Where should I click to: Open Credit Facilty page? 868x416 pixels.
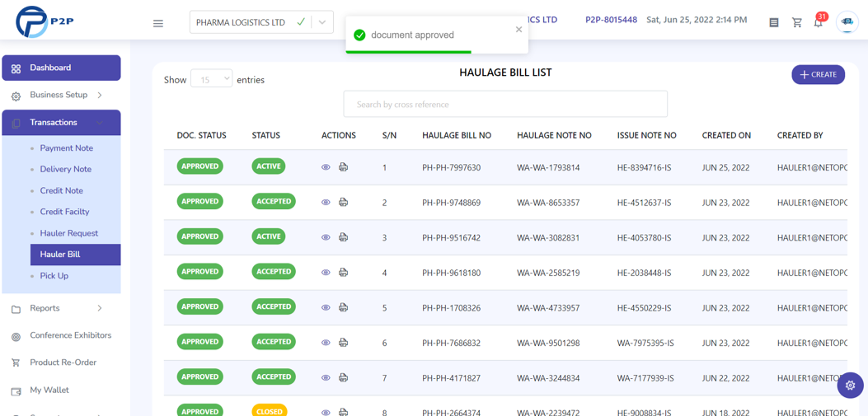65,212
